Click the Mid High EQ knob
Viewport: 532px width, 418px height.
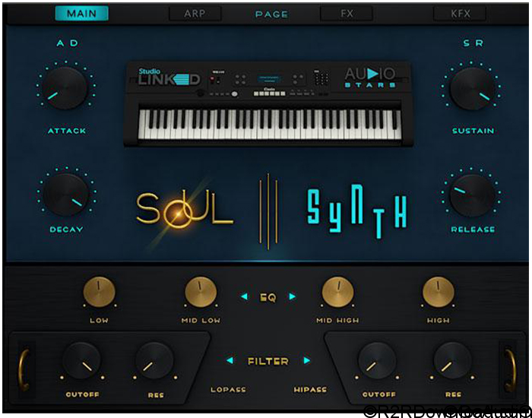click(337, 292)
